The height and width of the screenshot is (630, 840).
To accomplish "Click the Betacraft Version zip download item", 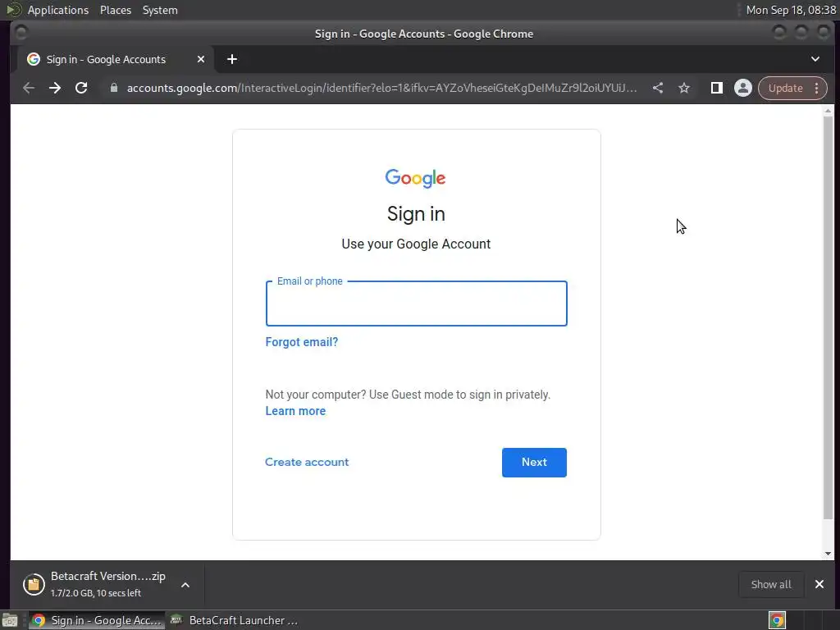I will (107, 584).
